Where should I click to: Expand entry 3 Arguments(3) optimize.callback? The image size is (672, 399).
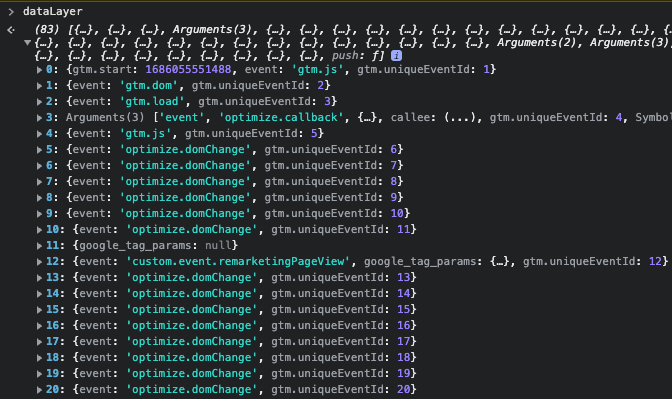coord(39,117)
